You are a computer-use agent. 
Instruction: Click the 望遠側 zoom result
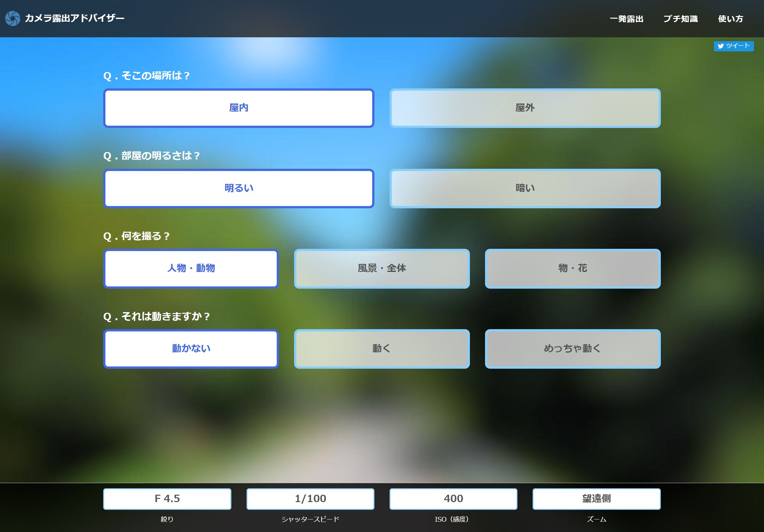pos(596,499)
